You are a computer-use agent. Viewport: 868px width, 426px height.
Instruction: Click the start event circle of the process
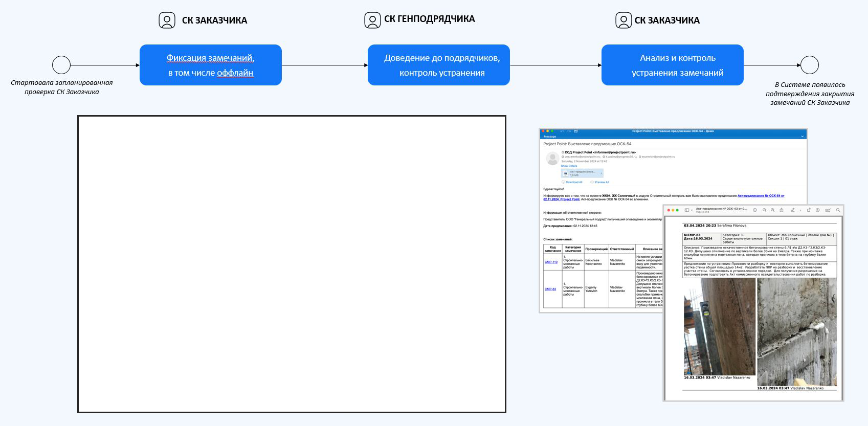pyautogui.click(x=61, y=65)
